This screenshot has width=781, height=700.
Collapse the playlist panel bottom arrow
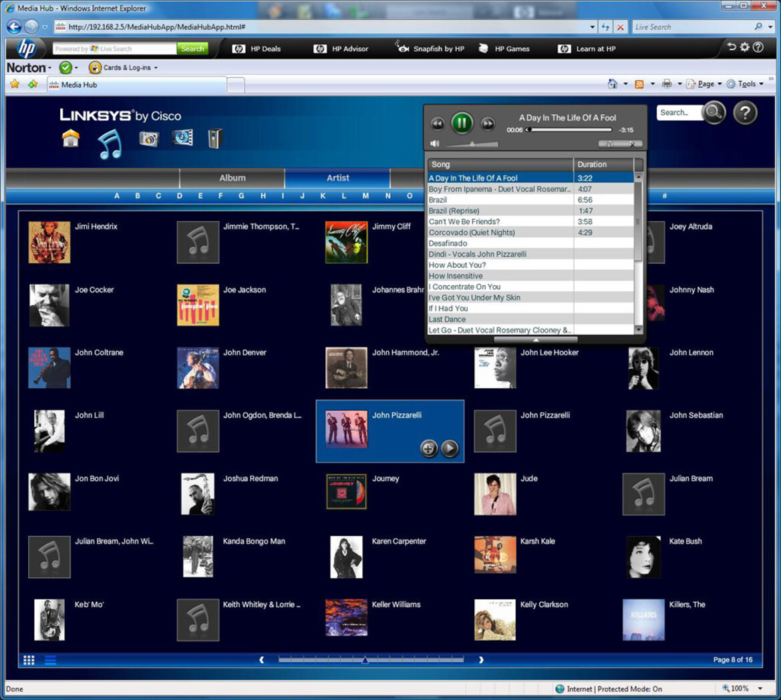[x=535, y=339]
